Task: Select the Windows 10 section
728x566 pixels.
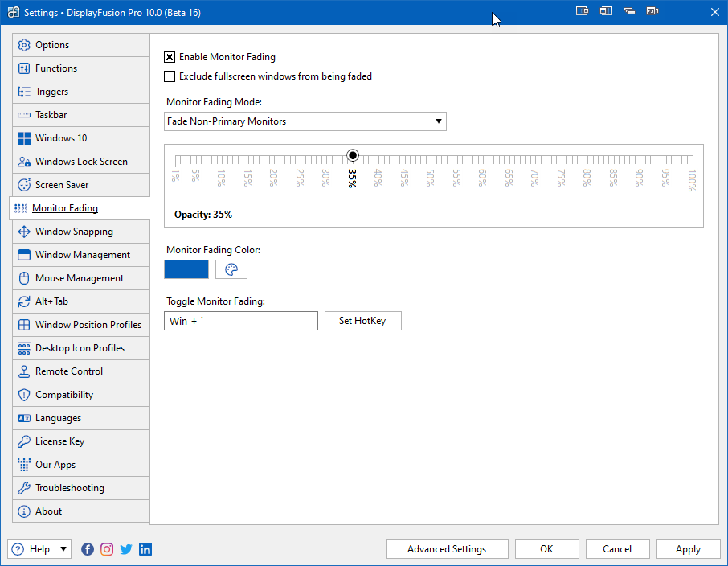Action: tap(81, 138)
